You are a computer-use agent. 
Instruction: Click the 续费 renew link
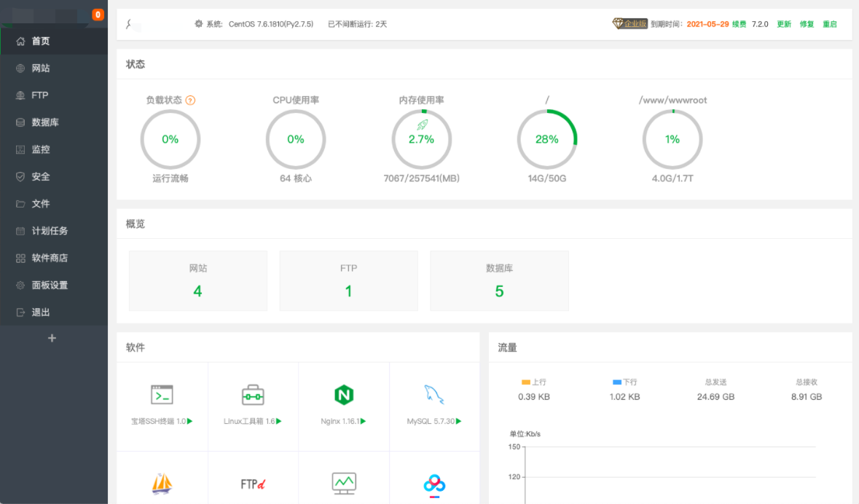click(739, 24)
